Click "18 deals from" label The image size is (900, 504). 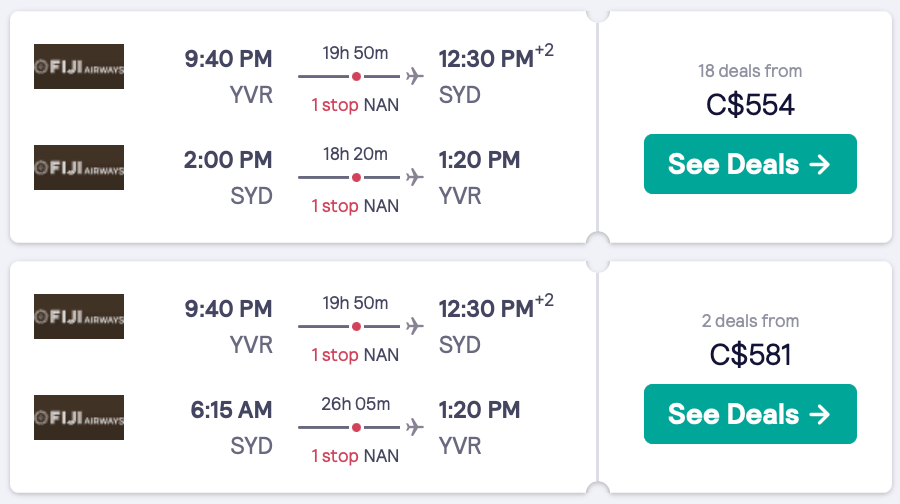(x=750, y=71)
